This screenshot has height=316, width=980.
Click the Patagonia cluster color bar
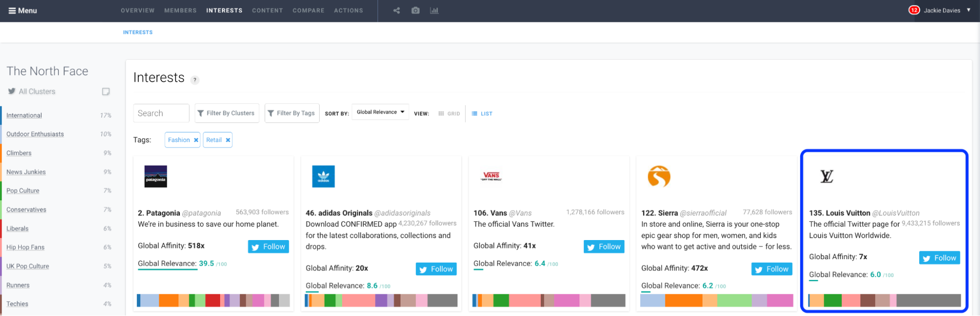click(x=213, y=300)
